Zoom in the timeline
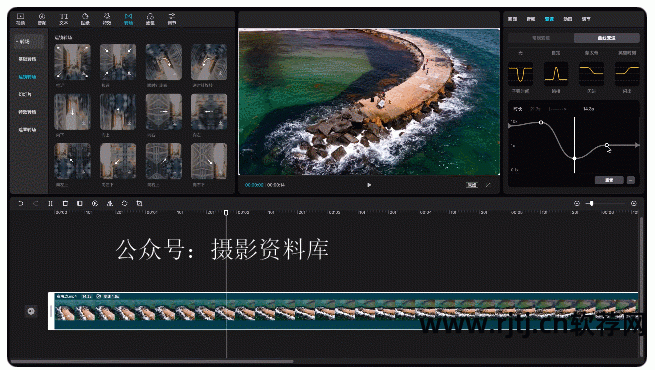This screenshot has width=655, height=370. [634, 203]
